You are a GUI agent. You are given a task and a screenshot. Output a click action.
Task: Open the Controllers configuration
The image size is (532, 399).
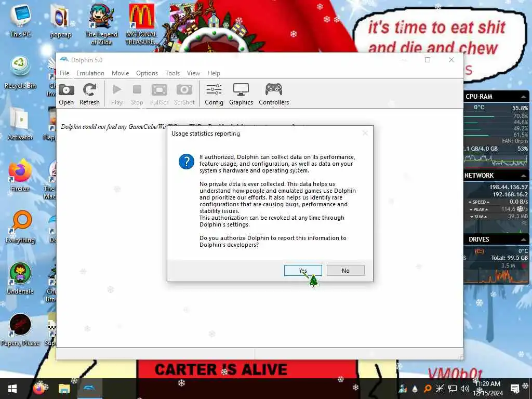(x=274, y=94)
